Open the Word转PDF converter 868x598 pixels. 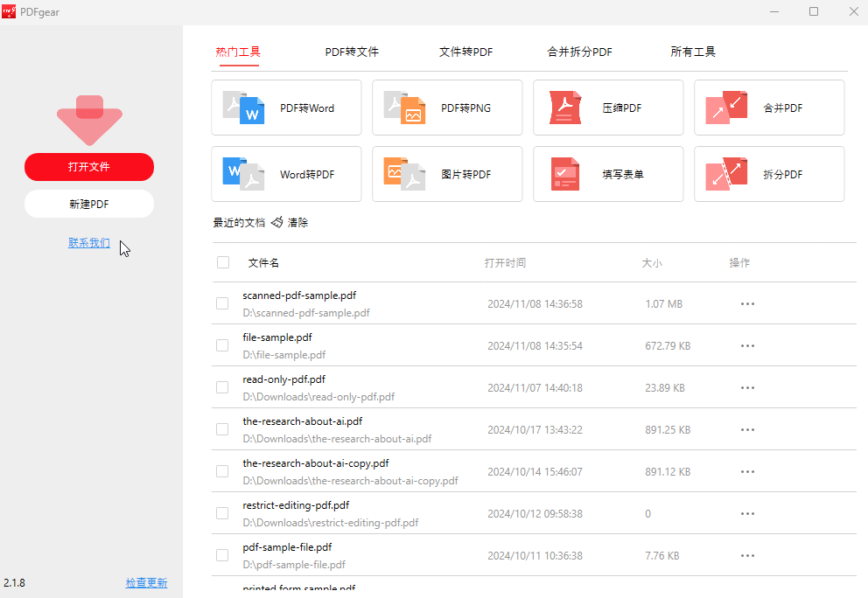coord(286,175)
